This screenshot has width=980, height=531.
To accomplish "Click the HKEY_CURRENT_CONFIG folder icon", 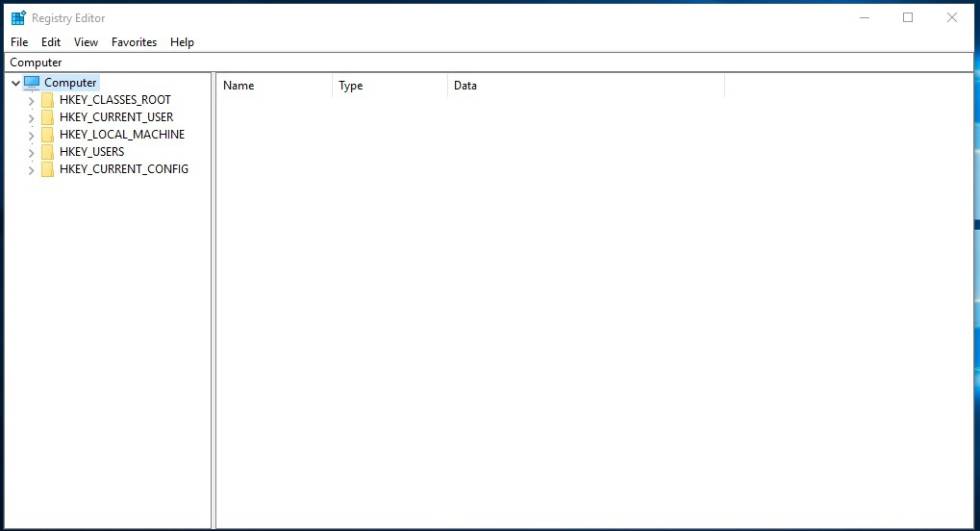I will [48, 169].
